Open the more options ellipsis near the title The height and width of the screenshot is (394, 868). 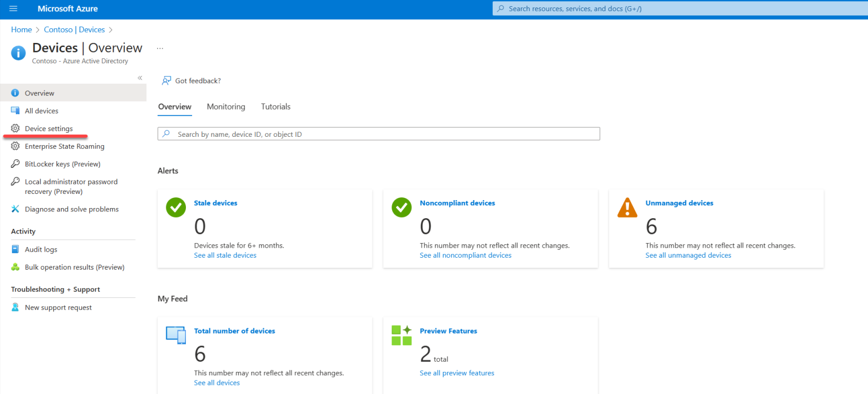click(160, 48)
